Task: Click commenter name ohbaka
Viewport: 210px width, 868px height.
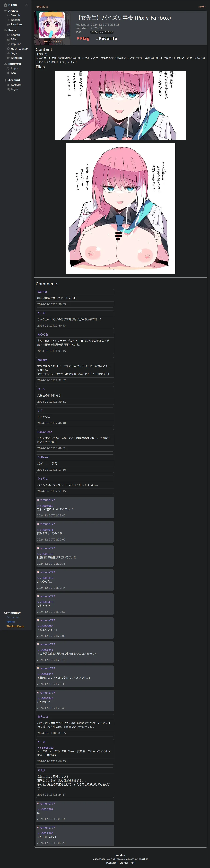Action: (x=42, y=360)
